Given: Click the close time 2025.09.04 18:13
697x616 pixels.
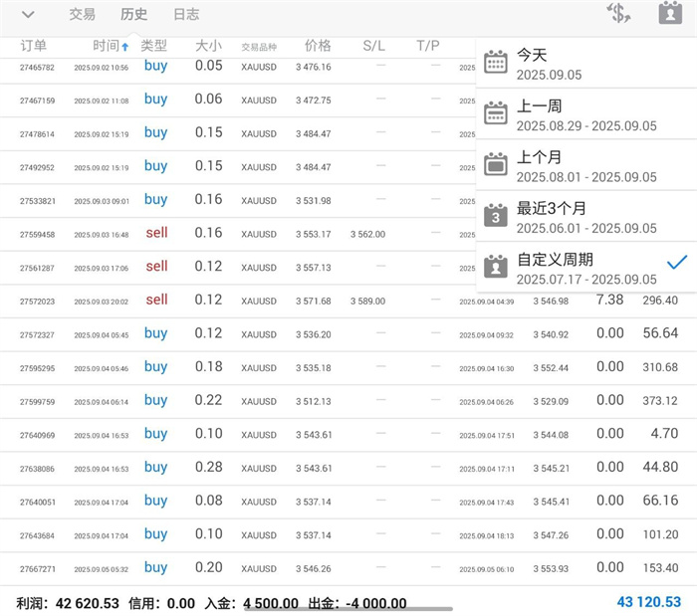Looking at the screenshot, I should pos(486,536).
